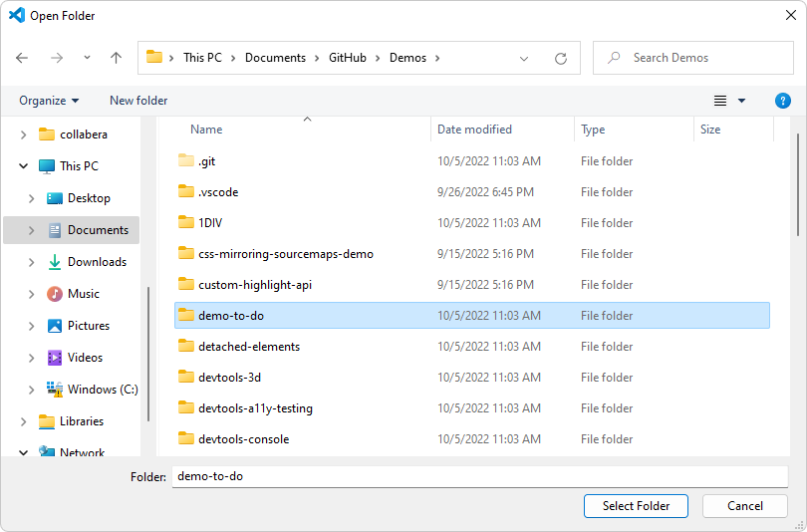Screen dimensions: 807x532
Task: Go back using the left arrow
Action: [22, 58]
